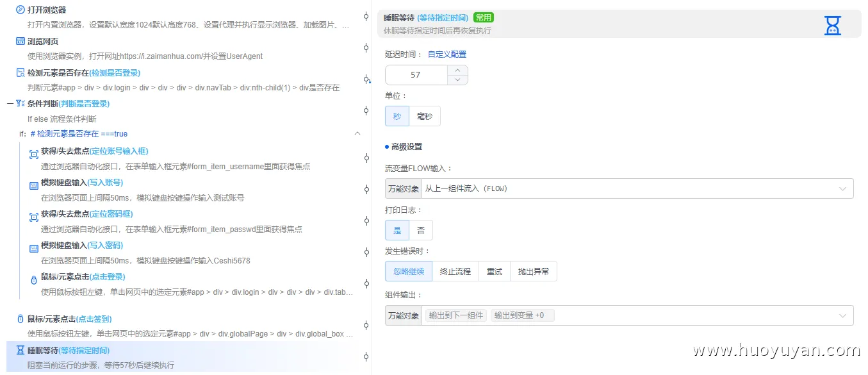Choose 重试 on error
Screen dimensions: 868x375
click(x=495, y=271)
